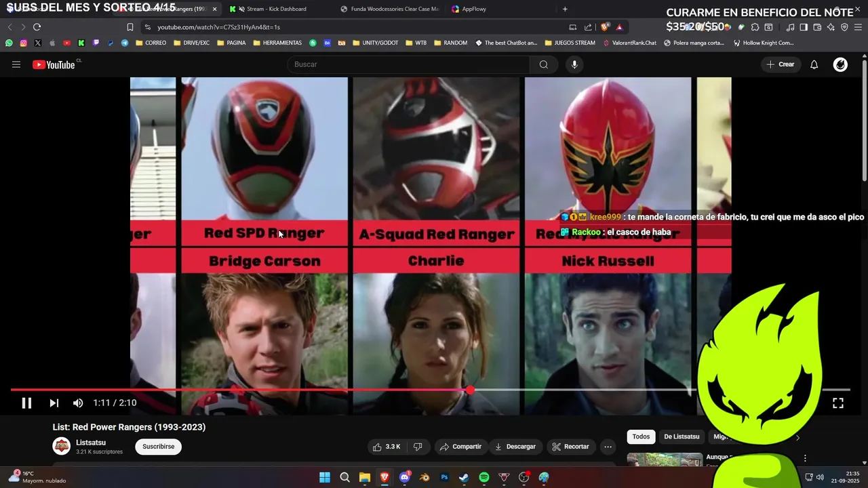Open the first suggested video thumbnail
The height and width of the screenshot is (488, 868).
pyautogui.click(x=665, y=460)
